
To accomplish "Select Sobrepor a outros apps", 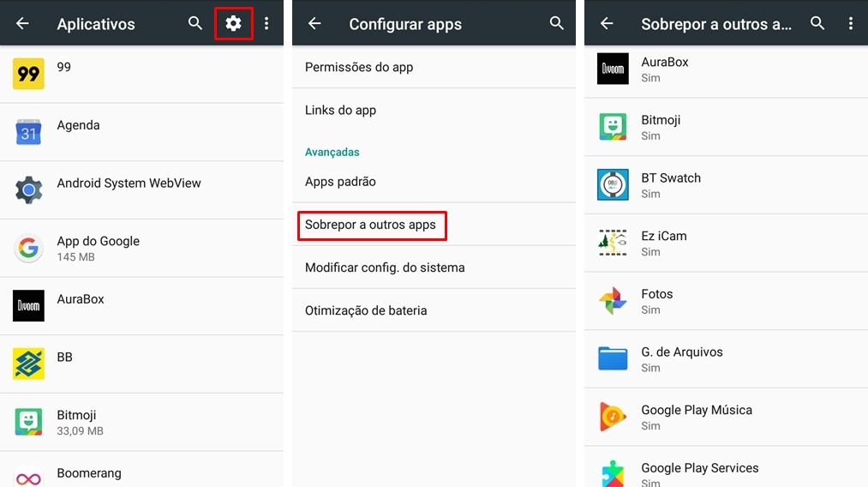I will click(x=434, y=225).
